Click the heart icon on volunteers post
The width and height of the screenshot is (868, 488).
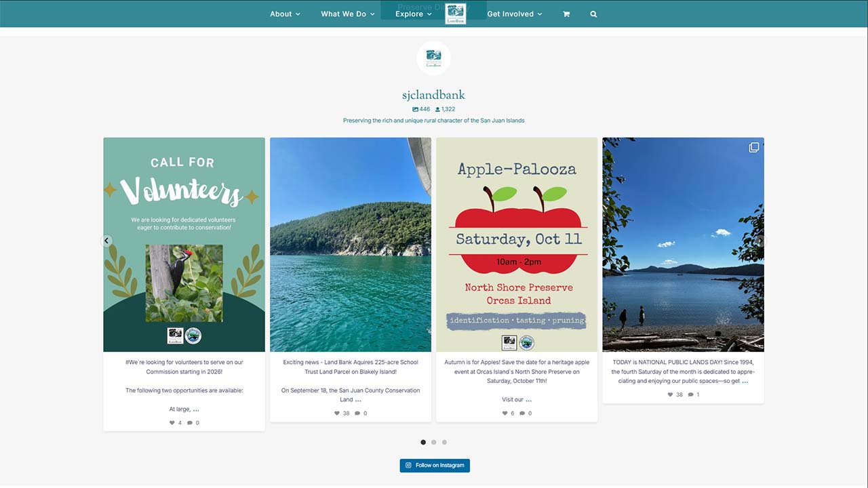172,423
